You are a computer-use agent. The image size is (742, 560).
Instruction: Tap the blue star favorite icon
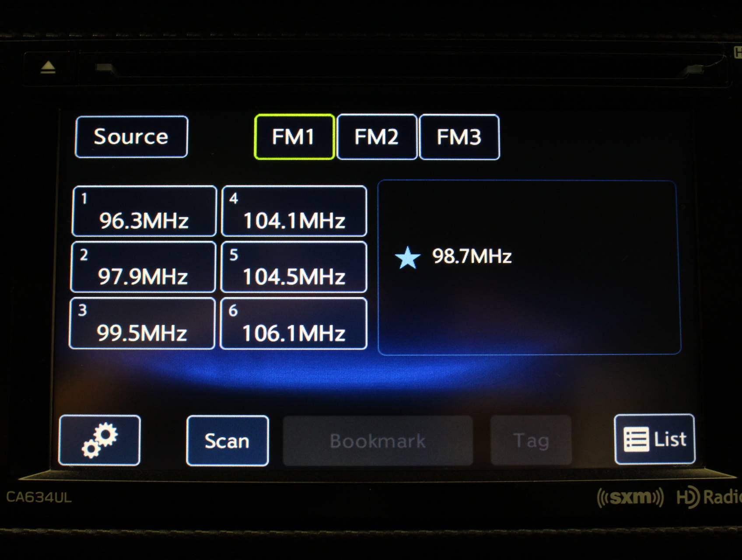click(407, 257)
